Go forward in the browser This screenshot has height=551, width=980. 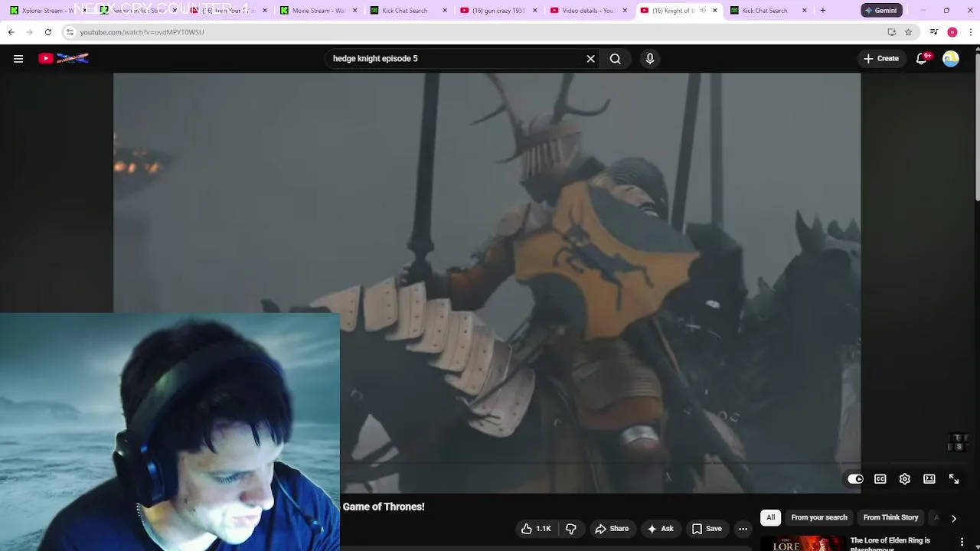pyautogui.click(x=30, y=32)
